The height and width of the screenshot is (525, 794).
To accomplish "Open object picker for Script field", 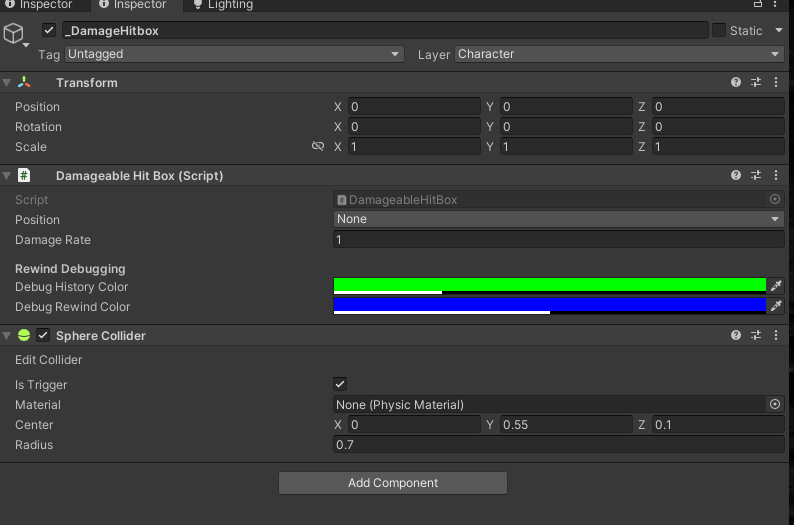I will [x=775, y=199].
